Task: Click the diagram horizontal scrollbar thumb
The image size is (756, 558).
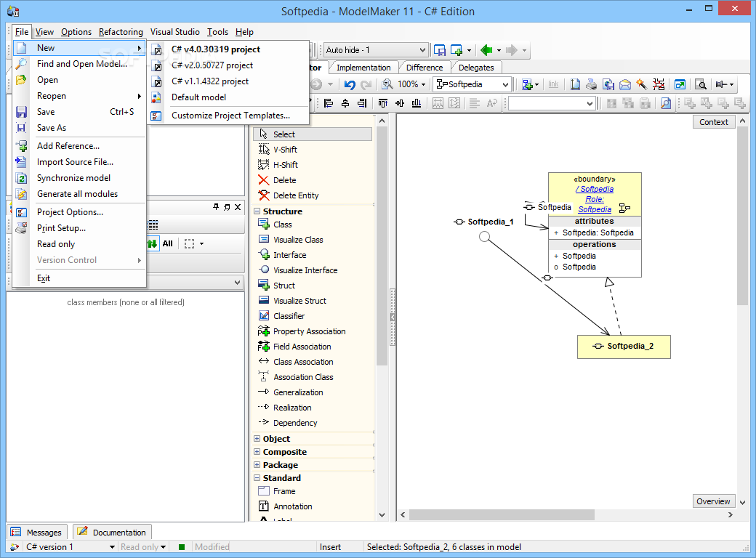Action: [x=502, y=514]
